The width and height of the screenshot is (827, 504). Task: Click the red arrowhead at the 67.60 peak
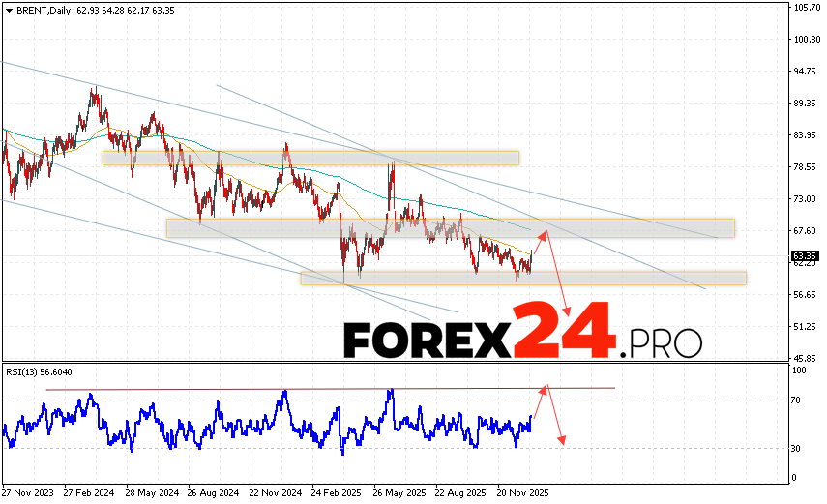pyautogui.click(x=544, y=234)
